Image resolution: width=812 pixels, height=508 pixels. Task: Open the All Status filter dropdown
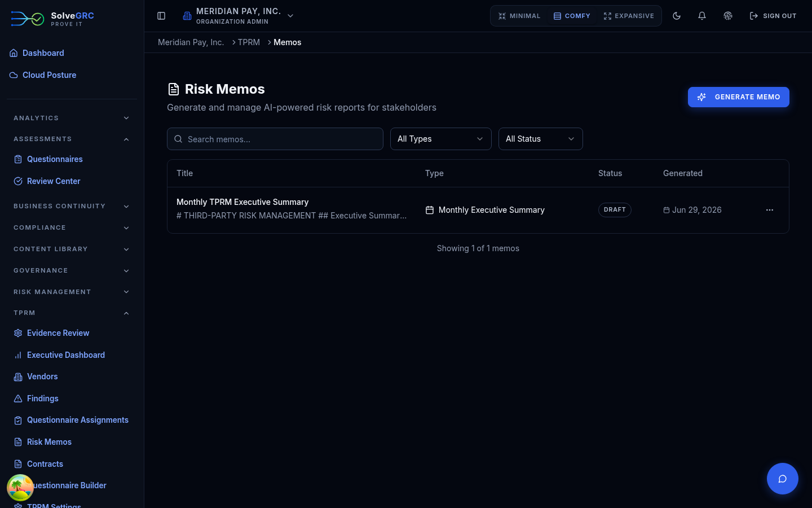541,139
